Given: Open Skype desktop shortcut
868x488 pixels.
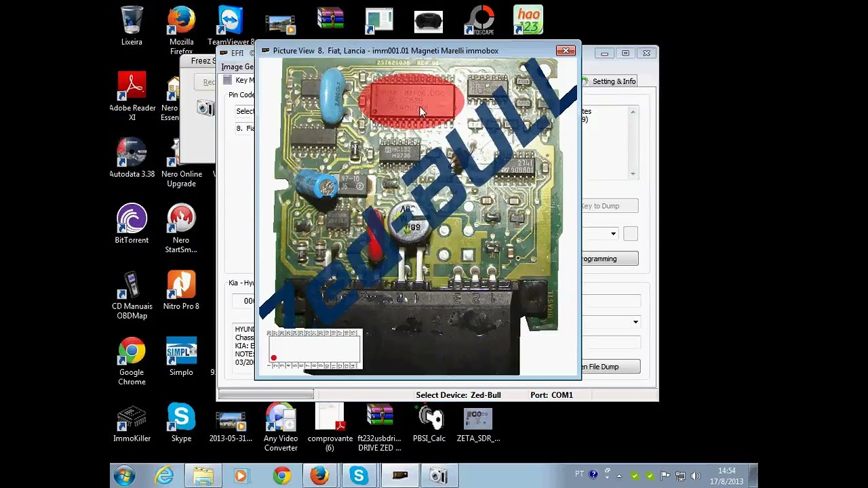Looking at the screenshot, I should pyautogui.click(x=181, y=422).
